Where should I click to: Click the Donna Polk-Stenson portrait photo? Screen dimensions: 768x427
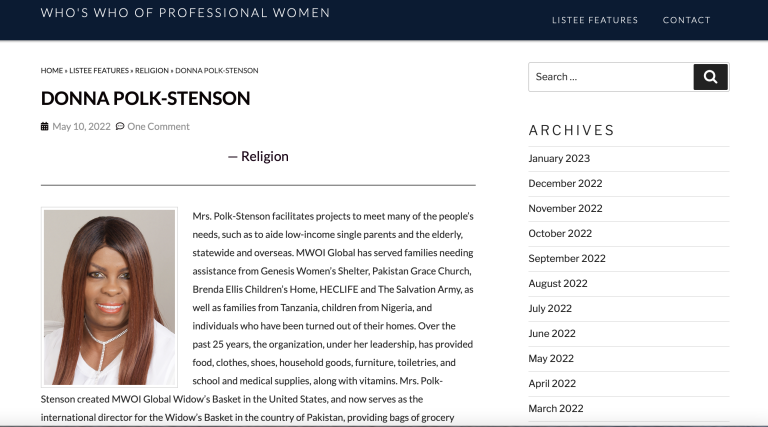[x=109, y=297]
